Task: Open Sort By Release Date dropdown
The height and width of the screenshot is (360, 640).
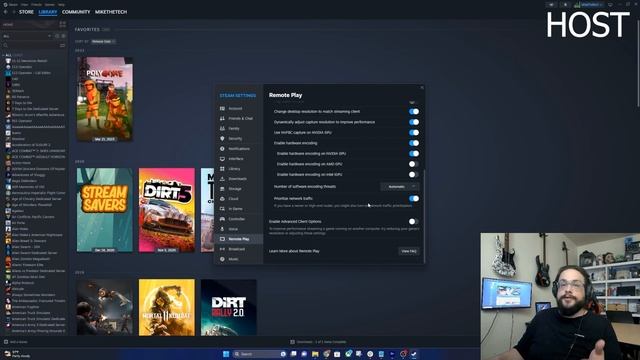Action: pos(103,42)
